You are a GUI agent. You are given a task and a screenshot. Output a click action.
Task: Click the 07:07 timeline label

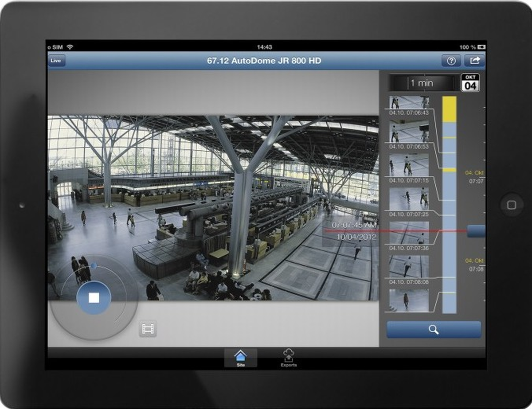click(x=477, y=181)
